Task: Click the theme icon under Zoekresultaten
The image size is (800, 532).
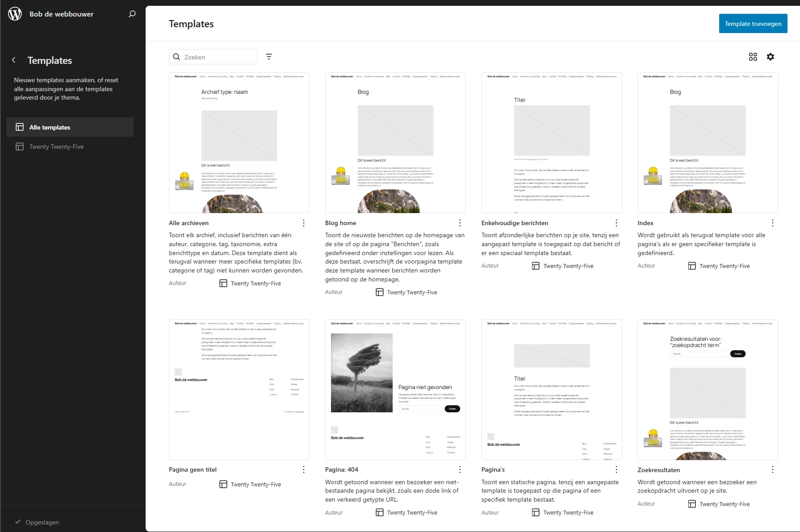Action: pyautogui.click(x=692, y=504)
